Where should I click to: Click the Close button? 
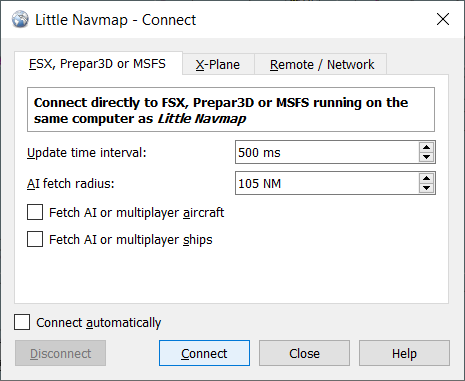point(304,353)
